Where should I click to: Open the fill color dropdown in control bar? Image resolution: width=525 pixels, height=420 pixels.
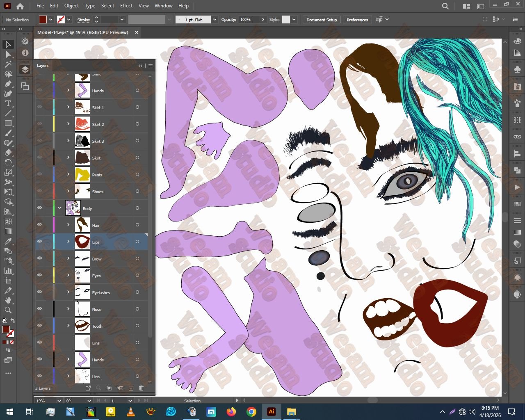(51, 20)
